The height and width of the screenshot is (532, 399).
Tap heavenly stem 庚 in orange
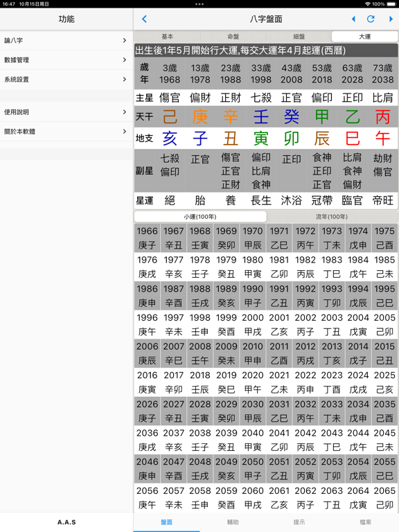pos(200,117)
